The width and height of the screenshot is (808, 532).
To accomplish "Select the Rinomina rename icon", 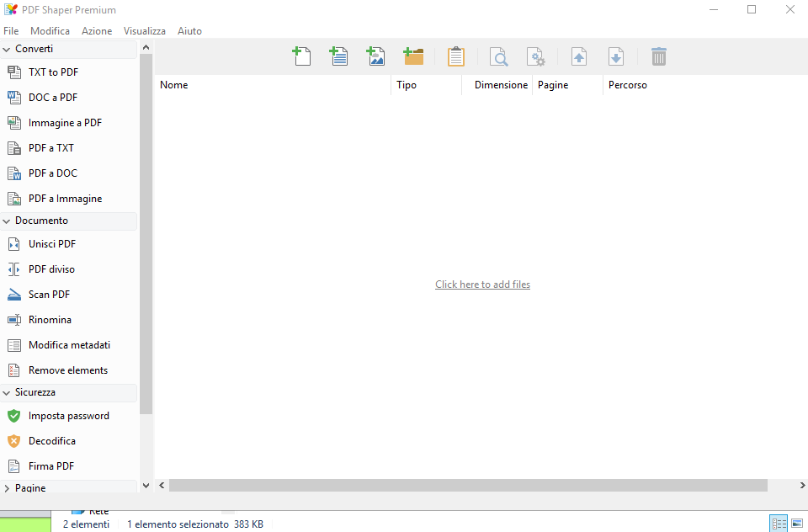I will point(14,320).
